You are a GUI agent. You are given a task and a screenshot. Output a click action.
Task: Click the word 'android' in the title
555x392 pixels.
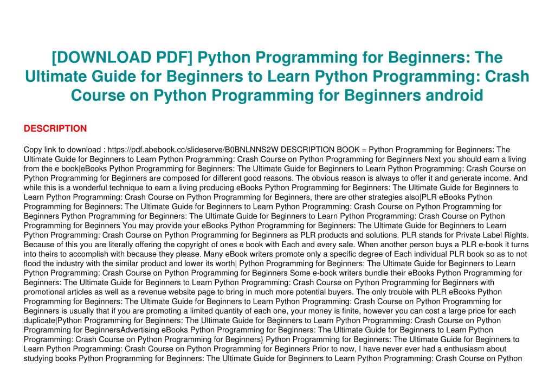tap(454, 95)
